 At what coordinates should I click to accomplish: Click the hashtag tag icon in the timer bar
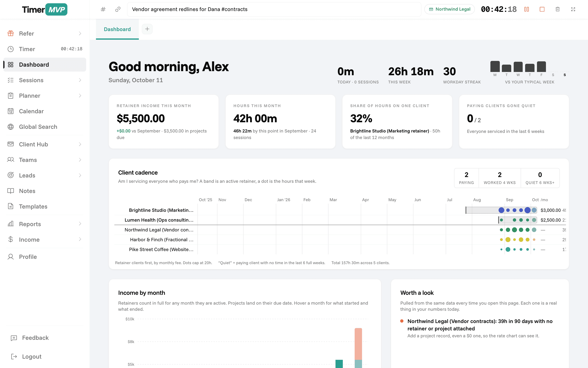(x=103, y=9)
